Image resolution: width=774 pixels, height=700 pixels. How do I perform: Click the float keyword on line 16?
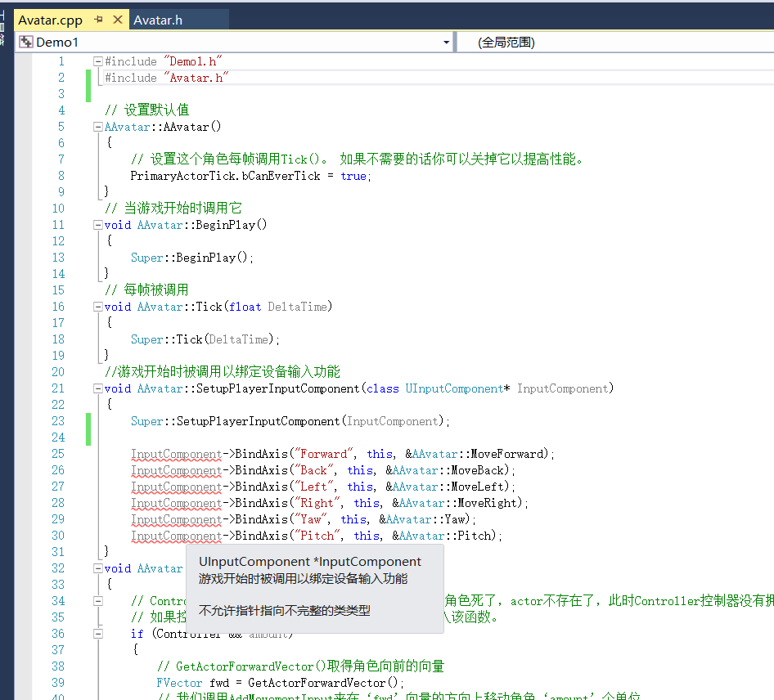click(x=245, y=307)
